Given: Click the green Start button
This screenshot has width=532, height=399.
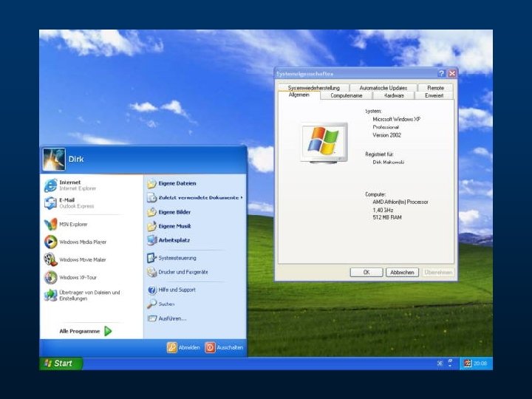Looking at the screenshot, I should pyautogui.click(x=61, y=364).
